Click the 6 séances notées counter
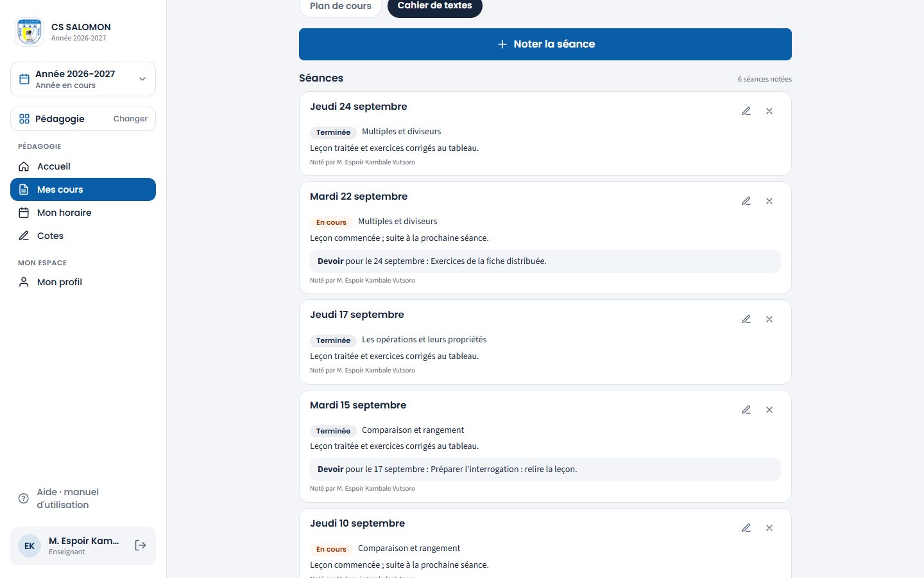 pyautogui.click(x=765, y=79)
